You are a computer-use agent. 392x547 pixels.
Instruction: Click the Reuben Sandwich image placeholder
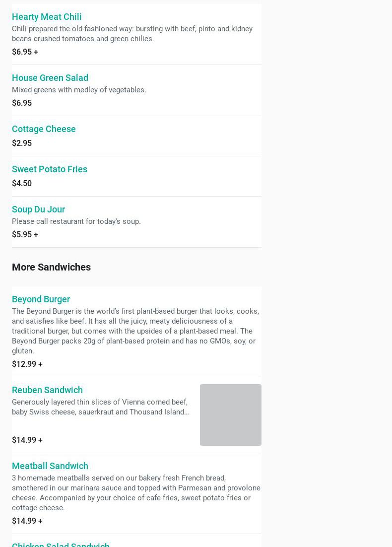231,415
